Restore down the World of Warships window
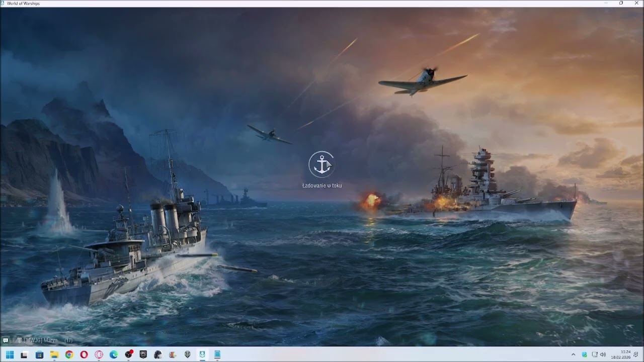Viewport: 644px width, 362px height. (621, 3)
